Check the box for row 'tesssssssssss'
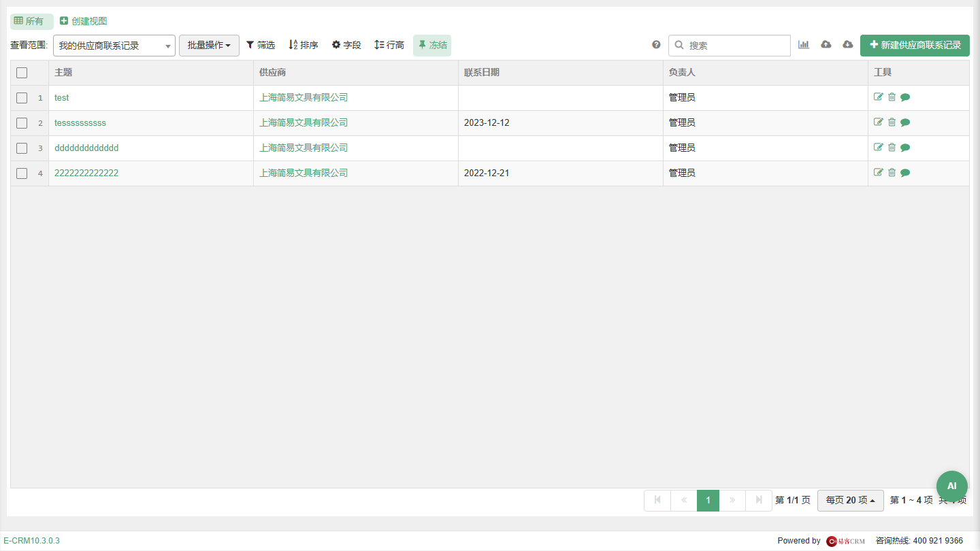 click(x=22, y=123)
